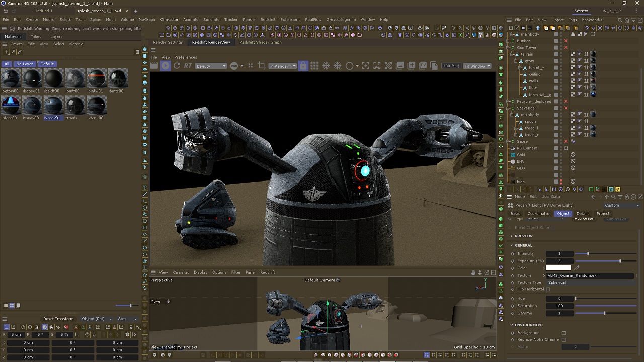Select the ivscav01 material sphere
644x362 pixels.
pyautogui.click(x=53, y=106)
